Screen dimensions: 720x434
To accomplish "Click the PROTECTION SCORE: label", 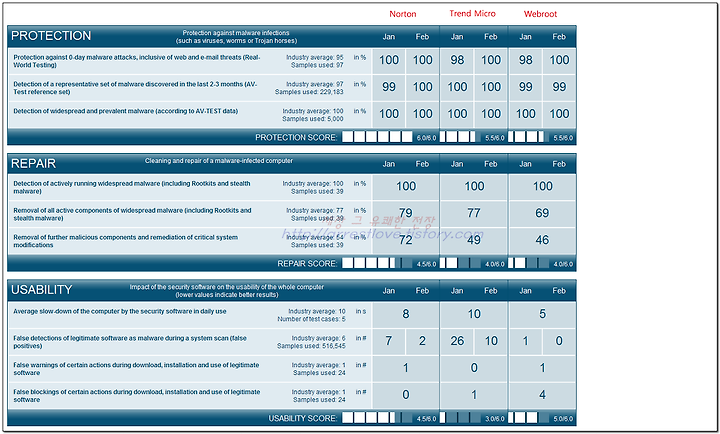I will 296,137.
